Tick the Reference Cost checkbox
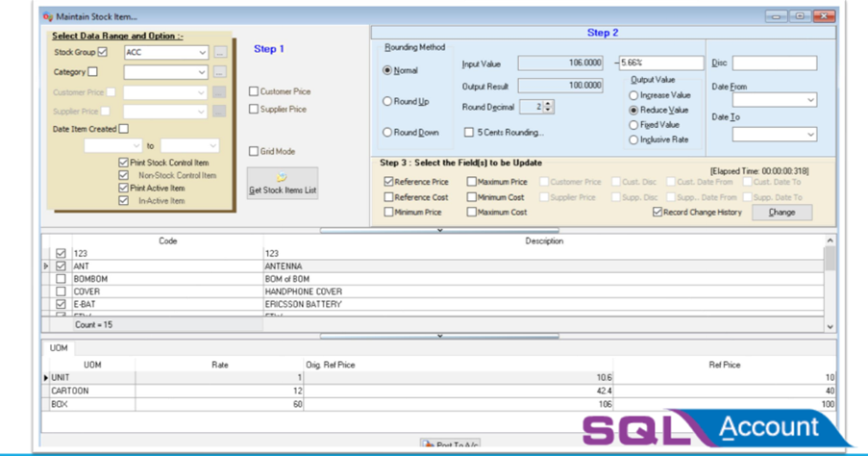868x456 pixels. 388,197
